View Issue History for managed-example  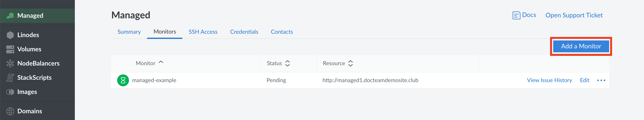pyautogui.click(x=549, y=80)
